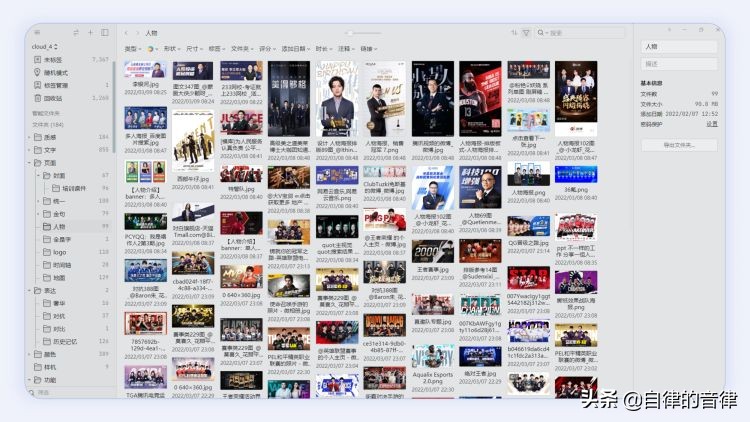
Task: Click the add new folder plus icon
Action: [x=90, y=32]
